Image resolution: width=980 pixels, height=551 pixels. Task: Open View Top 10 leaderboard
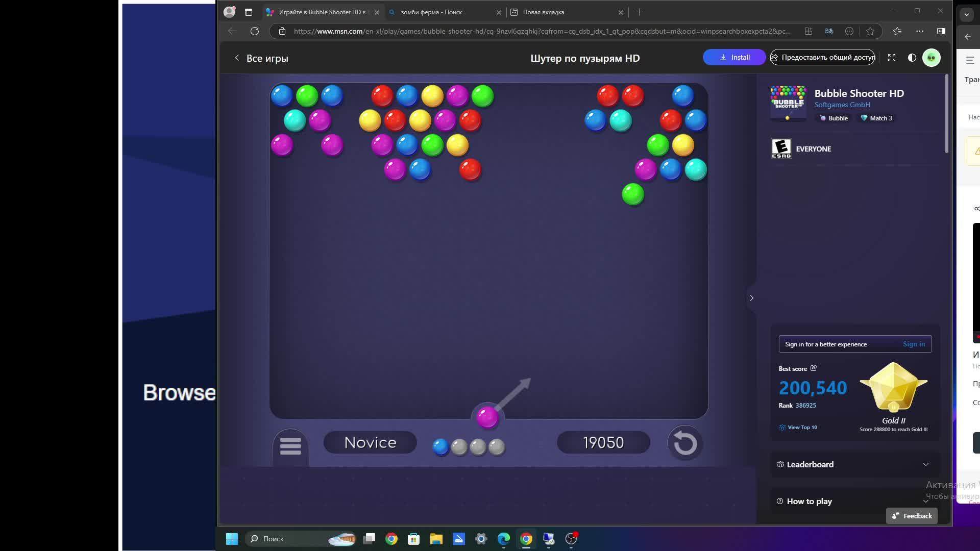[802, 427]
